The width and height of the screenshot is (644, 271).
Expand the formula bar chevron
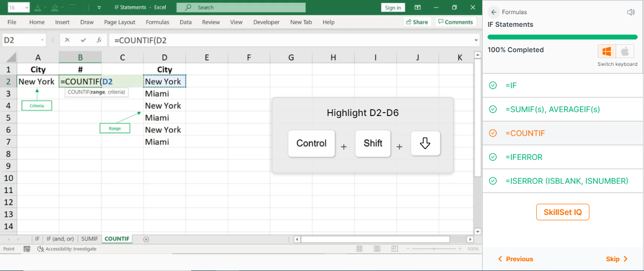pos(476,40)
